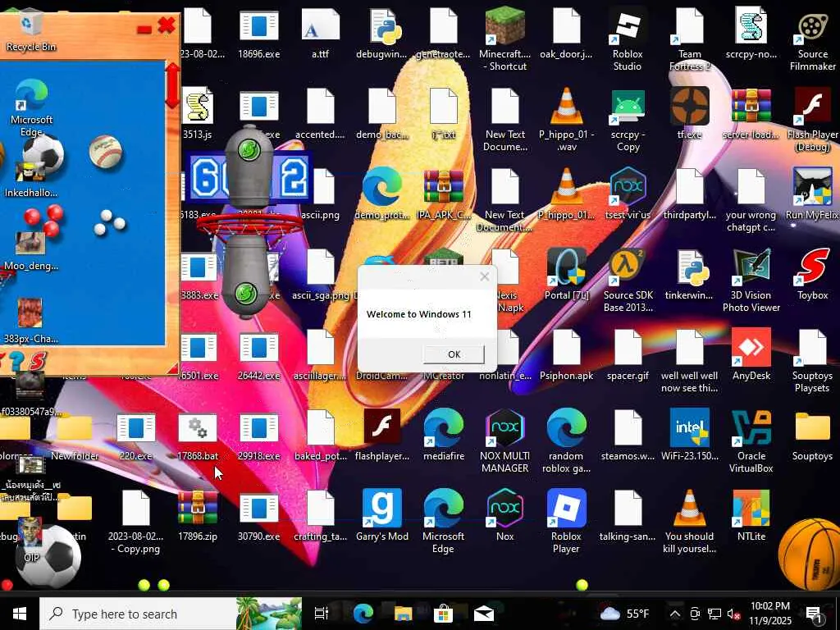Click the red S Souptoys logo in toybox
Viewport: 840px width, 630px height.
[38, 362]
